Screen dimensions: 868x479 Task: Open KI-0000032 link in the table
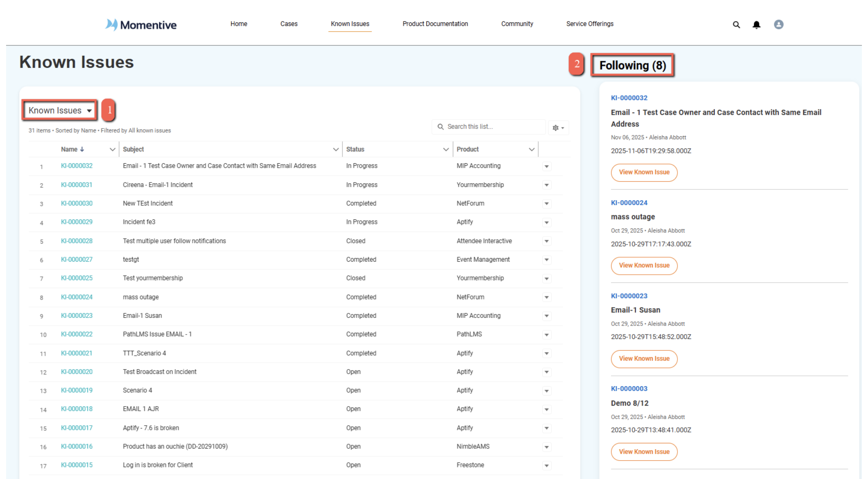76,166
